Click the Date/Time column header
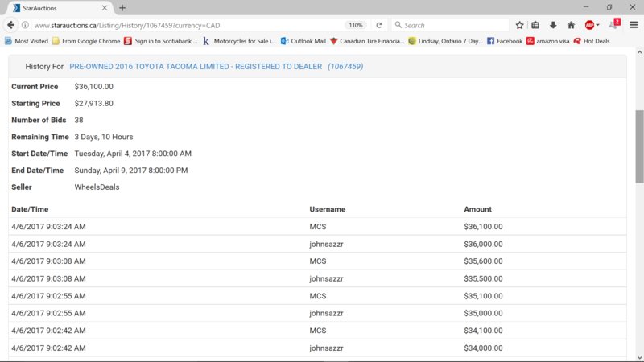The image size is (644, 362). [30, 209]
